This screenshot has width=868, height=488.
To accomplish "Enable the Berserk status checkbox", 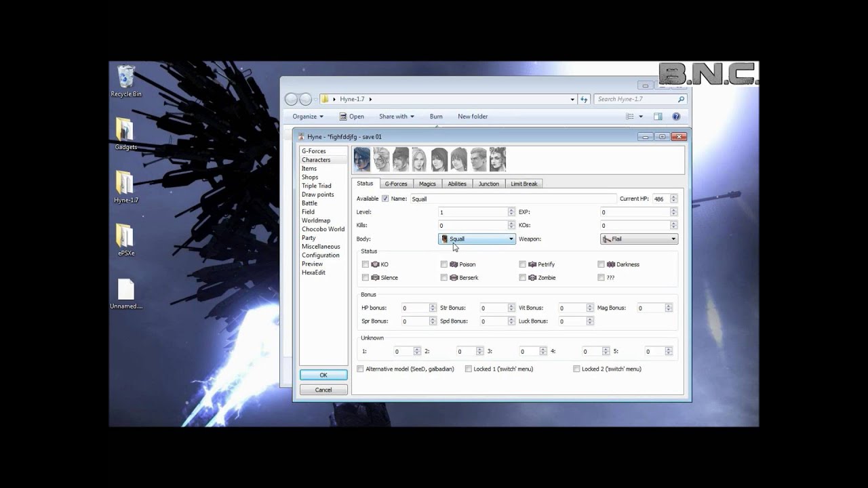I will [444, 278].
